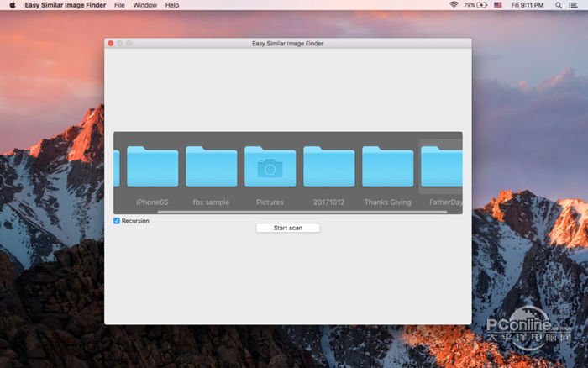Viewport: 588px width, 368px height.
Task: Select the 20171012 folder icon
Action: pyautogui.click(x=329, y=166)
